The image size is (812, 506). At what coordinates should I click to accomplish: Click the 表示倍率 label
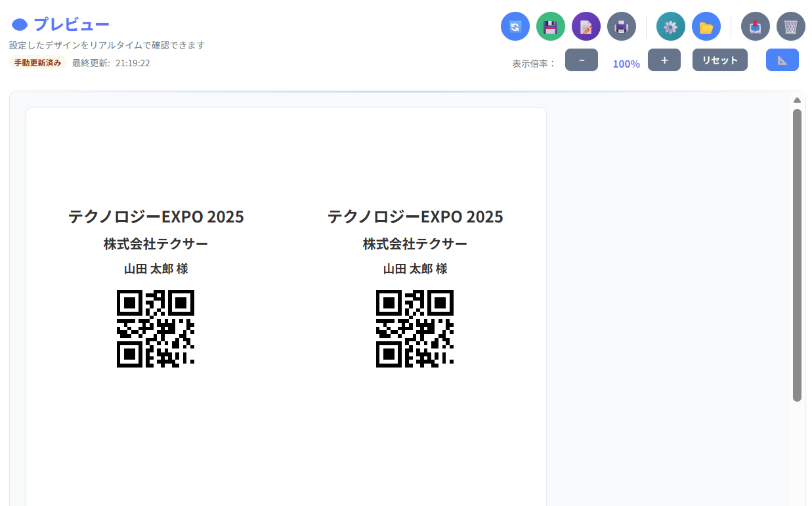pyautogui.click(x=534, y=64)
